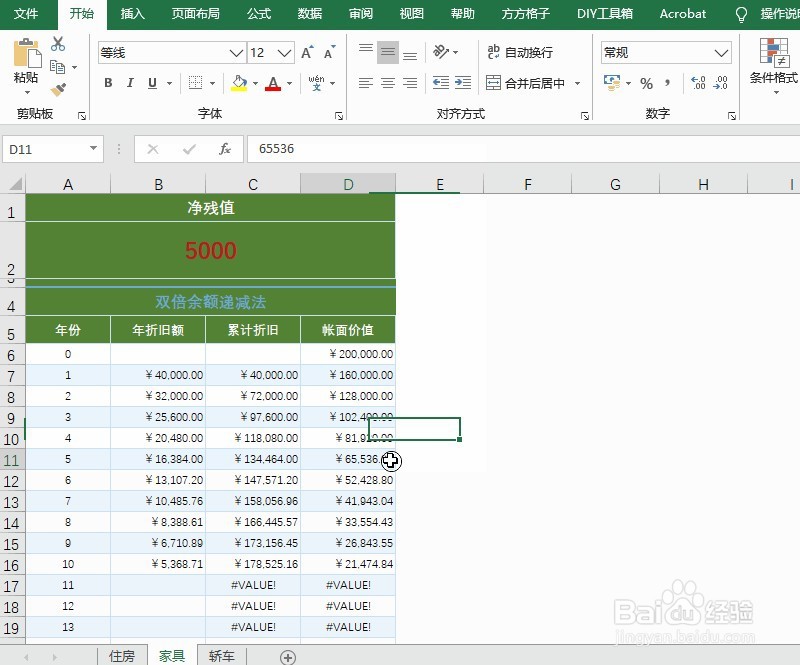Center text horizontally
The image size is (800, 665).
(388, 83)
